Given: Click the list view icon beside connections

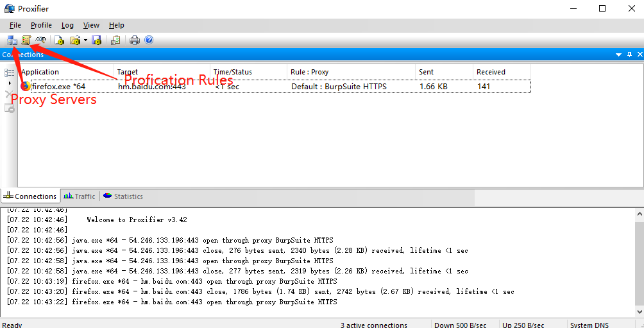Looking at the screenshot, I should [9, 73].
